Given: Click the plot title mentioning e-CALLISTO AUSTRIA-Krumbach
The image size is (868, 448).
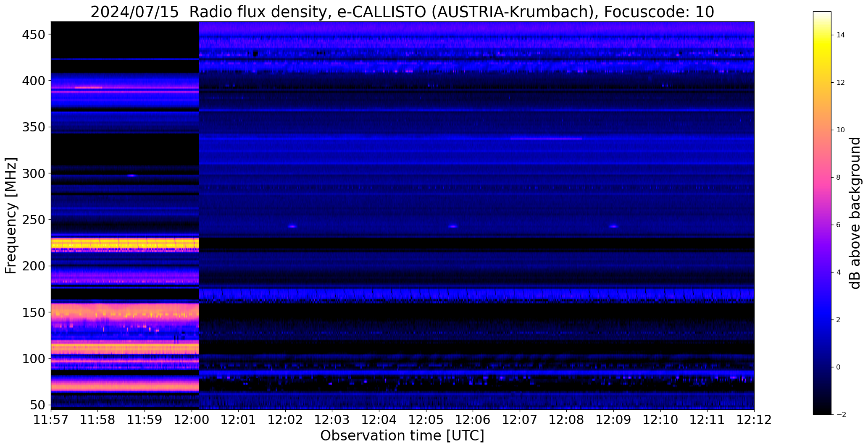Looking at the screenshot, I should click(x=402, y=12).
